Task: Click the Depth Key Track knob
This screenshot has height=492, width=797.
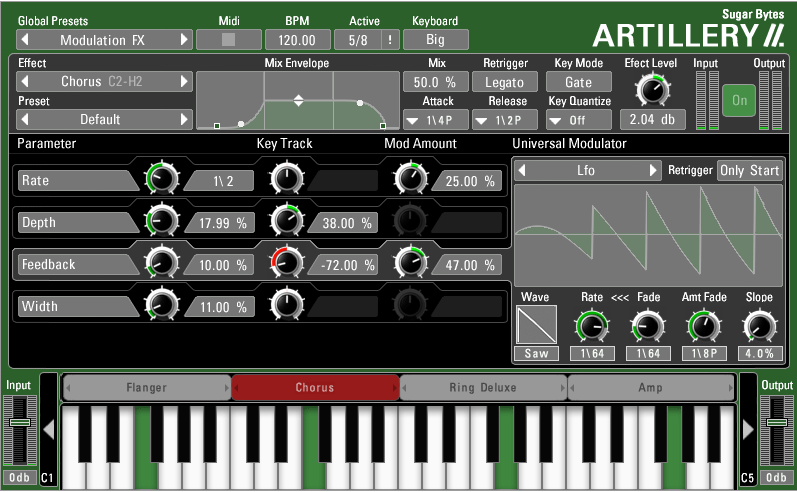Action: pos(287,220)
